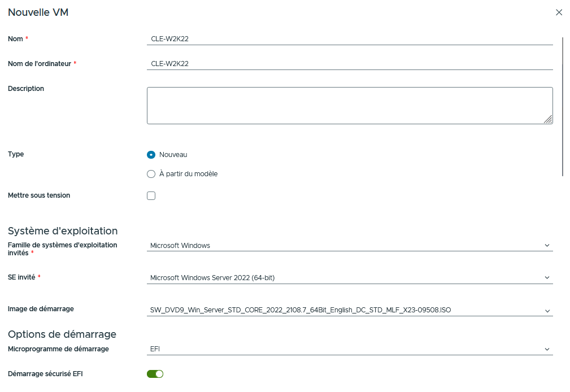Close the Nouvelle VM dialog

point(559,12)
